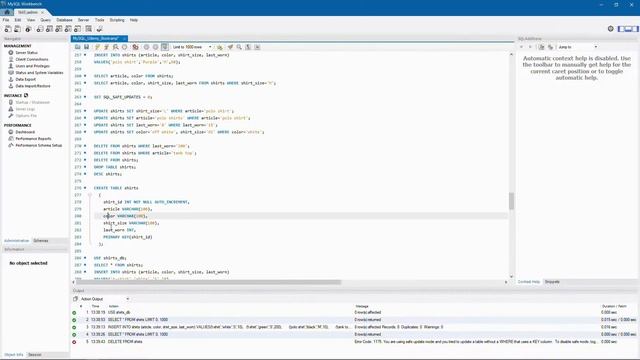Open Server Status in Navigator
The height and width of the screenshot is (360, 640).
(27, 53)
